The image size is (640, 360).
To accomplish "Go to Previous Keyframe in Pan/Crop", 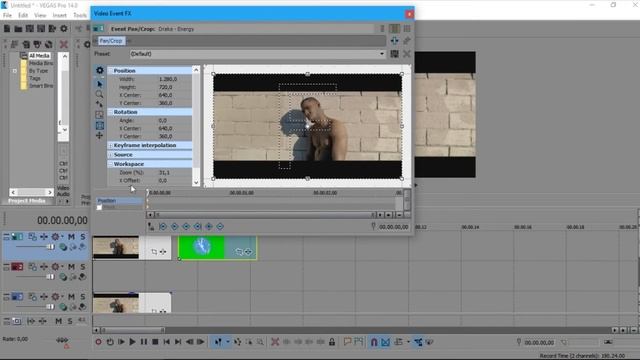I will pyautogui.click(x=174, y=226).
